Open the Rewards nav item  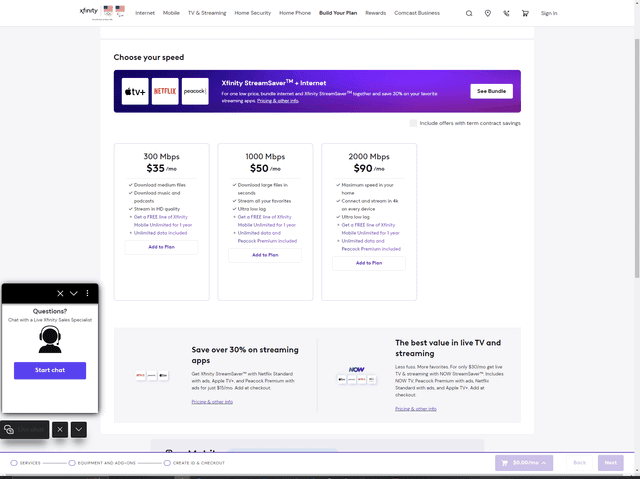point(376,13)
